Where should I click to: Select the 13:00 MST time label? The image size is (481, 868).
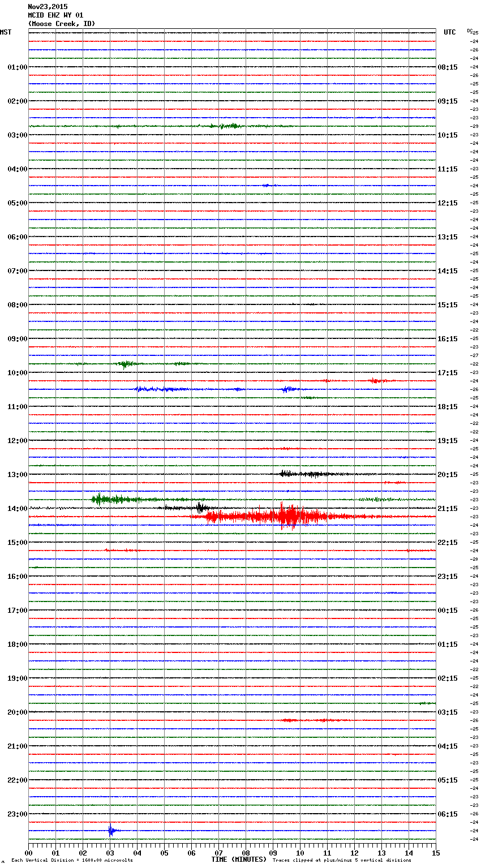click(x=17, y=475)
